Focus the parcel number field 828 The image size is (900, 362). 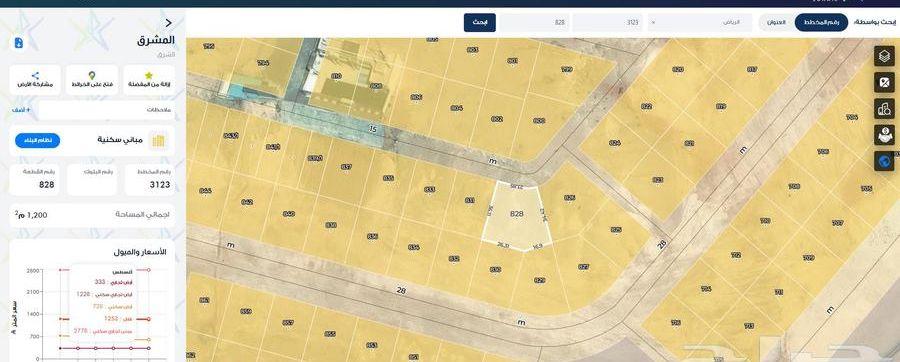pos(534,23)
